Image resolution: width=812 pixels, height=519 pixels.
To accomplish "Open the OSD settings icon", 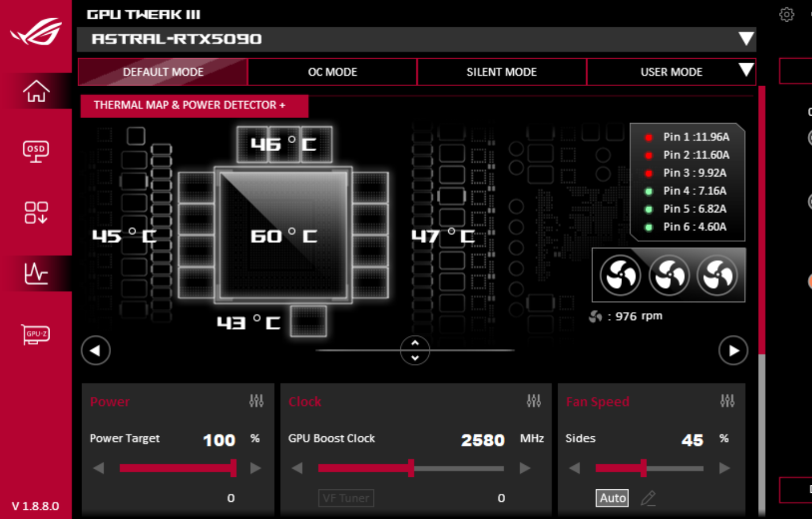I will tap(36, 152).
